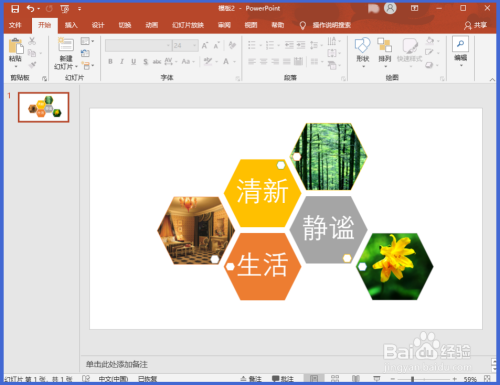Click the Save icon in quick access toolbar
Viewport: 500px width, 385px height.
(15, 9)
